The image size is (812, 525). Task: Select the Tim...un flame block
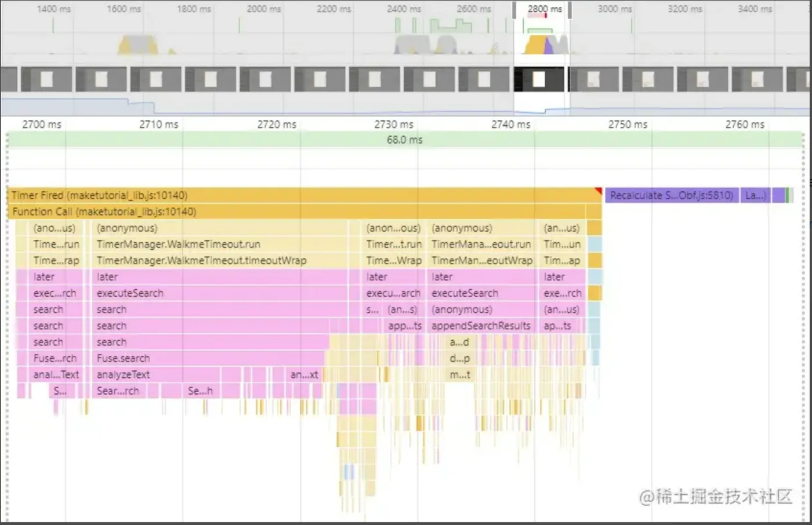point(561,245)
